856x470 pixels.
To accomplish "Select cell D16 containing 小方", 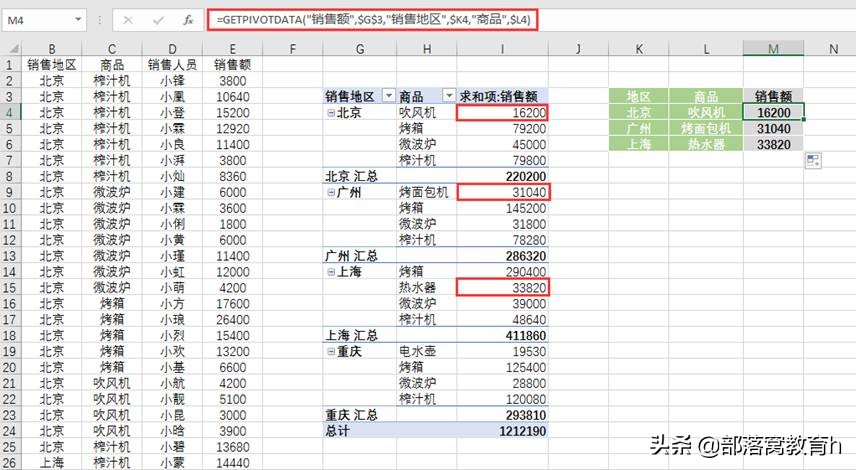I will (172, 304).
